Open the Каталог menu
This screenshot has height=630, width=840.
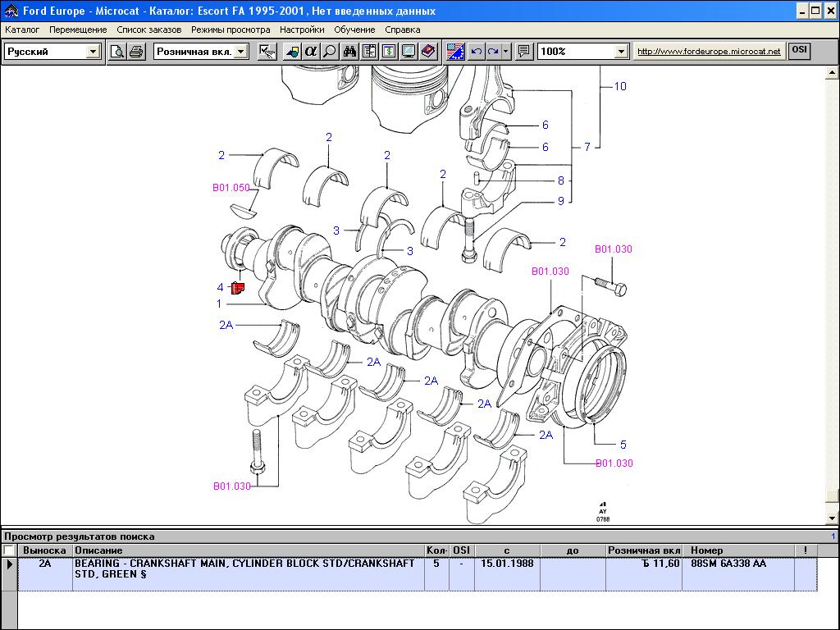[x=22, y=30]
